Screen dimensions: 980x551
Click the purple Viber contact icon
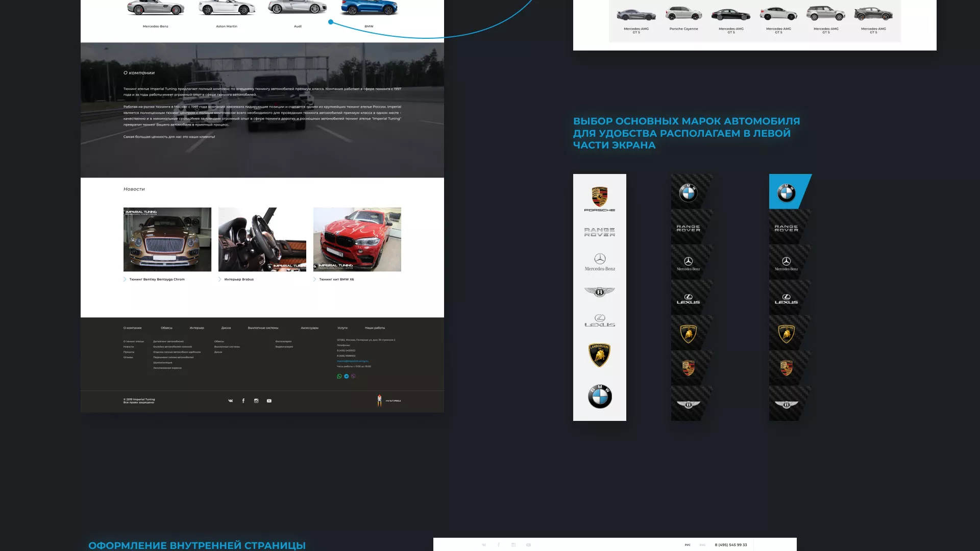click(x=353, y=377)
